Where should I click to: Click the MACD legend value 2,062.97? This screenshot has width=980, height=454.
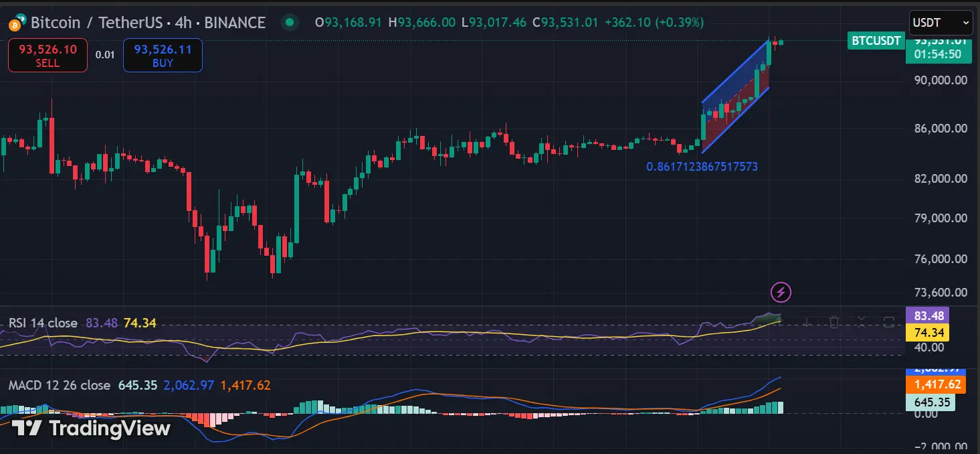[188, 385]
